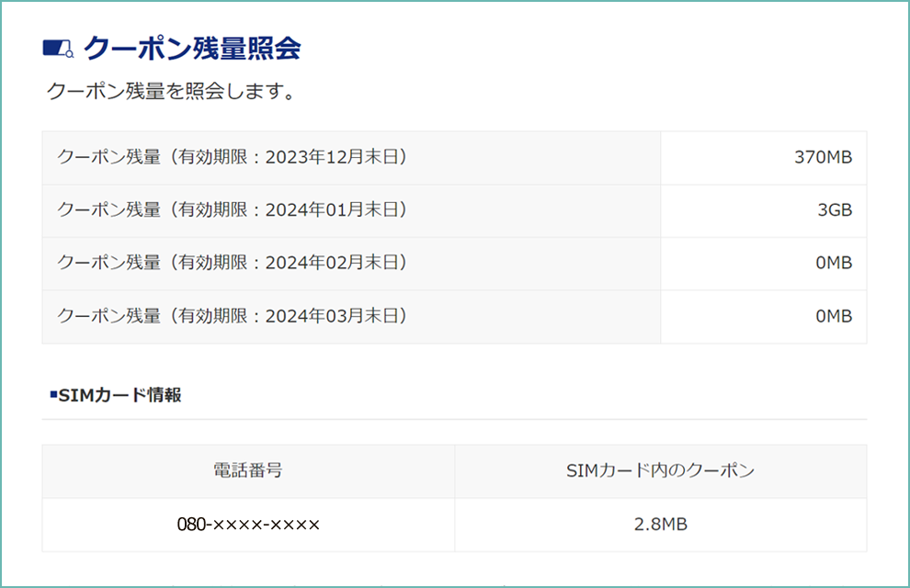Viewport: 910px width, 588px height.
Task: Click the 2.8MB SIM coupon value
Action: [x=661, y=525]
